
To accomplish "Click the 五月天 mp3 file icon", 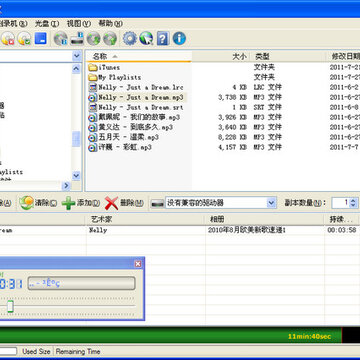I will (92, 137).
